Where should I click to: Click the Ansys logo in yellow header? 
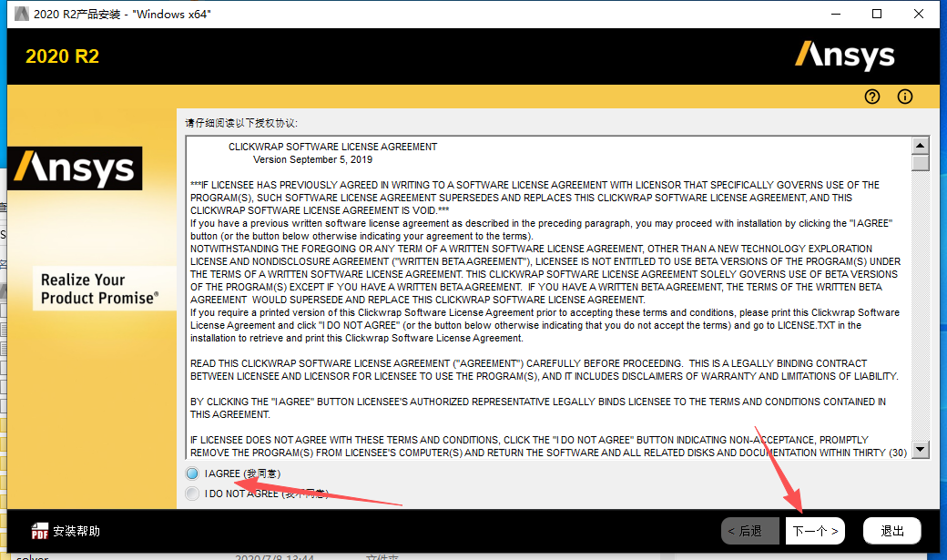click(844, 56)
